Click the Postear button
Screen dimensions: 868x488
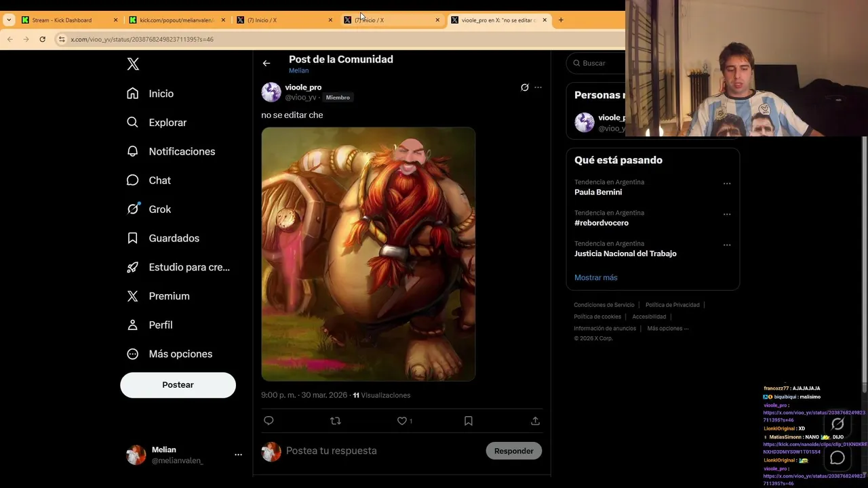click(x=178, y=385)
